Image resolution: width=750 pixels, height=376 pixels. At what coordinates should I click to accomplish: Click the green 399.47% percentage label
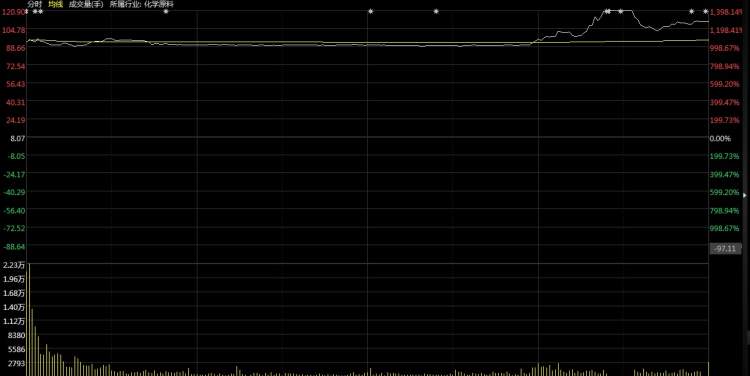[725, 175]
